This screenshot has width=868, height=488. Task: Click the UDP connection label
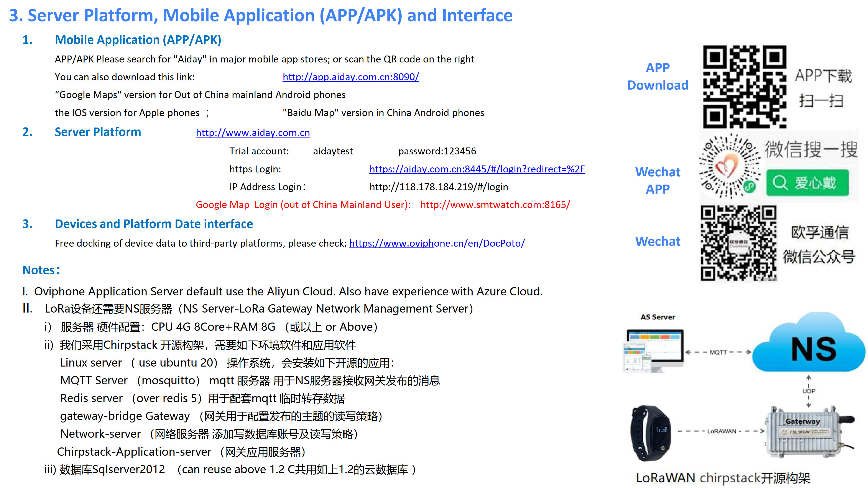coord(809,391)
